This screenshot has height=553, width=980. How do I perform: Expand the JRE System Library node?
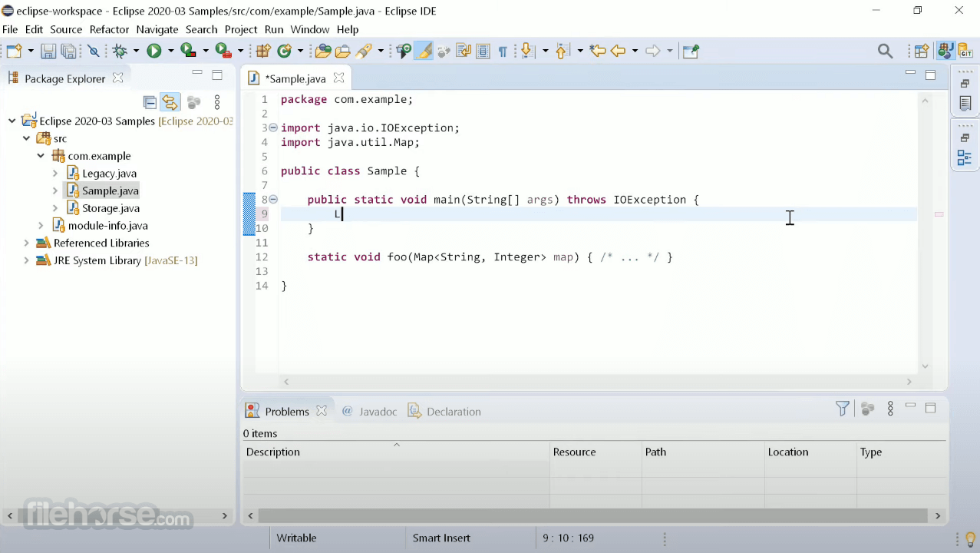(26, 261)
